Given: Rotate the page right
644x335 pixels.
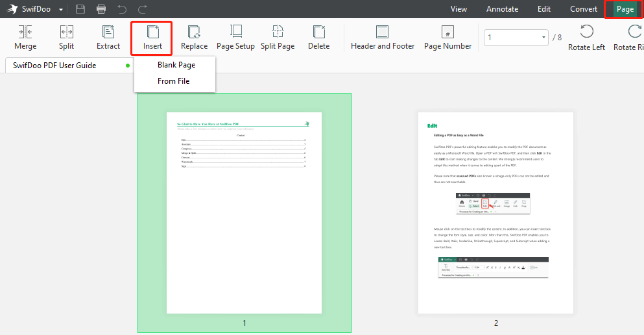Looking at the screenshot, I should click(x=628, y=38).
